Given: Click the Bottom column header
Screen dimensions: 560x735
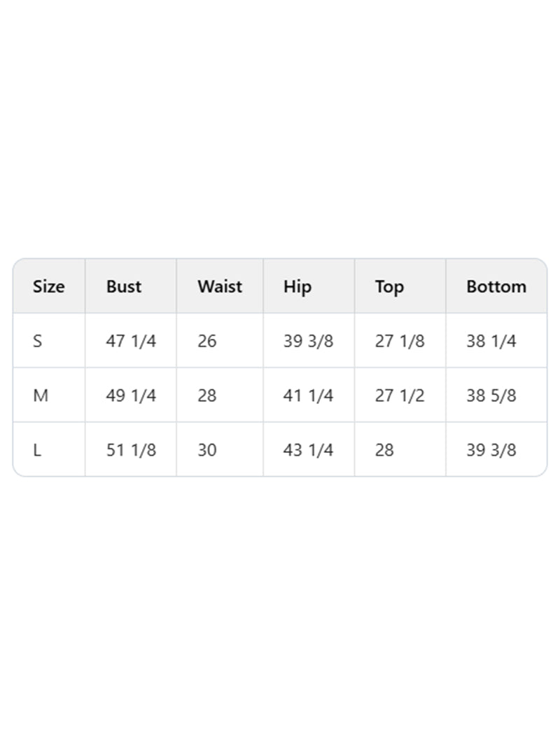Looking at the screenshot, I should point(496,286).
